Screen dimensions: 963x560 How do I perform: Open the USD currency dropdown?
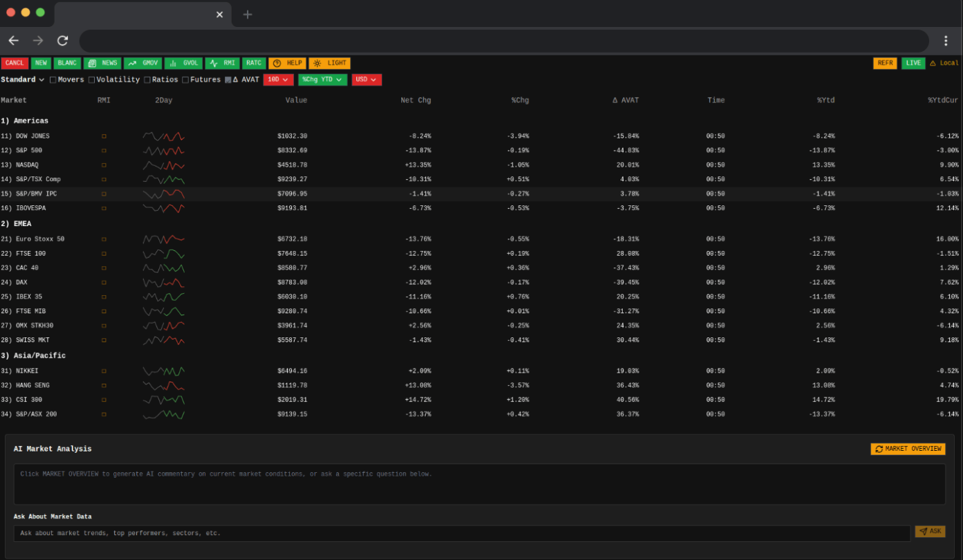(x=367, y=80)
